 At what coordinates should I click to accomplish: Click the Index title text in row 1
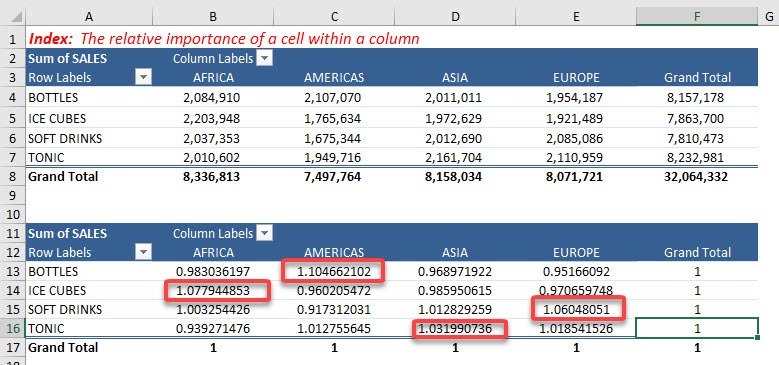[224, 39]
